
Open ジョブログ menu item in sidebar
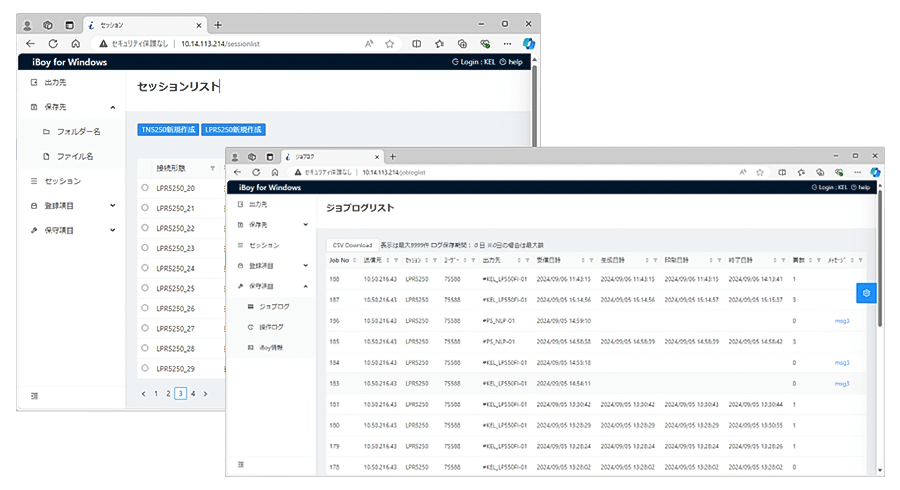click(273, 306)
